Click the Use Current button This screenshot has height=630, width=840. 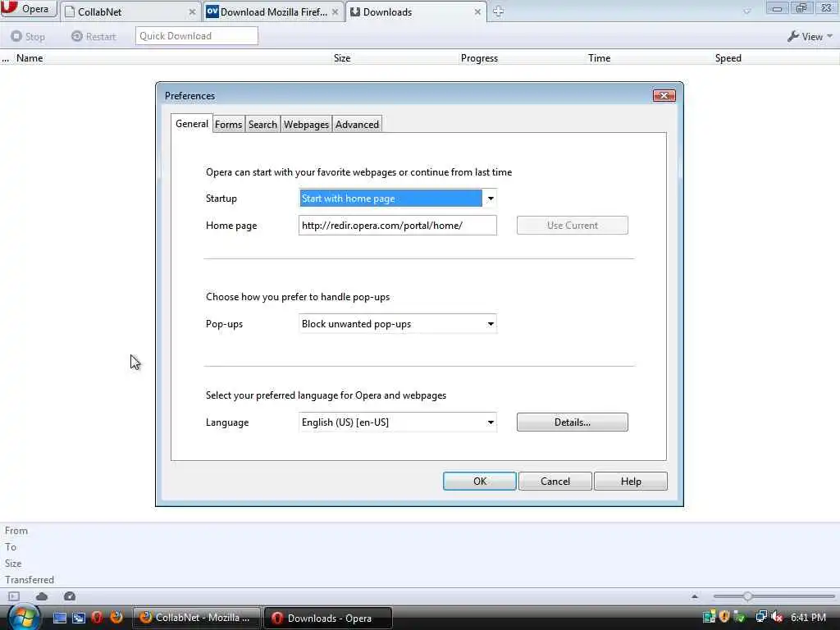click(572, 226)
